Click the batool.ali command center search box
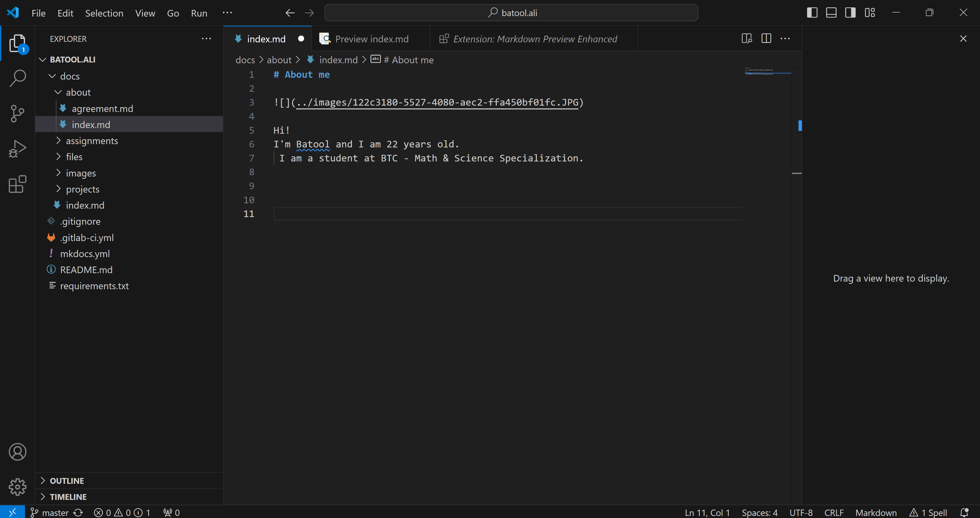 (x=511, y=13)
